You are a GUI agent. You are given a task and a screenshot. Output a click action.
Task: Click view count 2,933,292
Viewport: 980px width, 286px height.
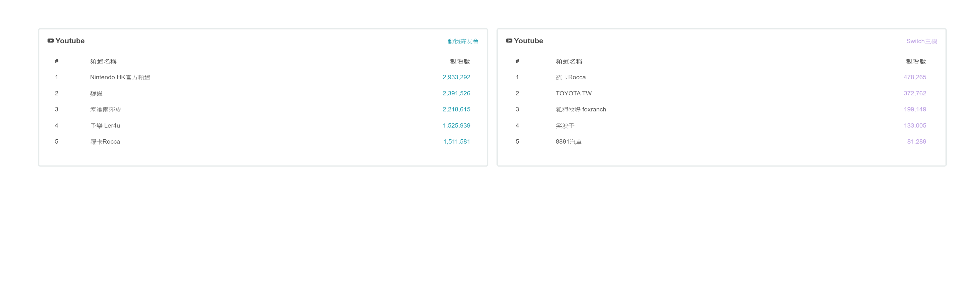(x=456, y=77)
